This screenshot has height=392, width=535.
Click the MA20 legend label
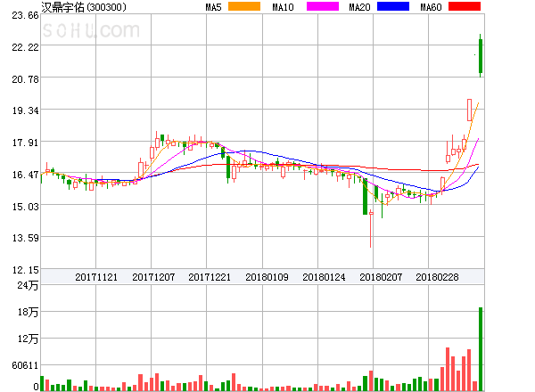coord(359,7)
